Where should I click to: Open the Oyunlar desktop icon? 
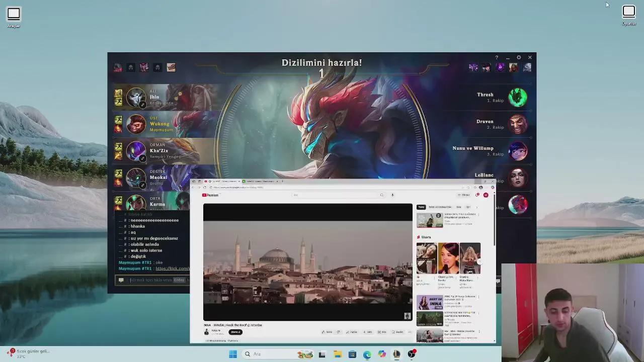coord(629,15)
